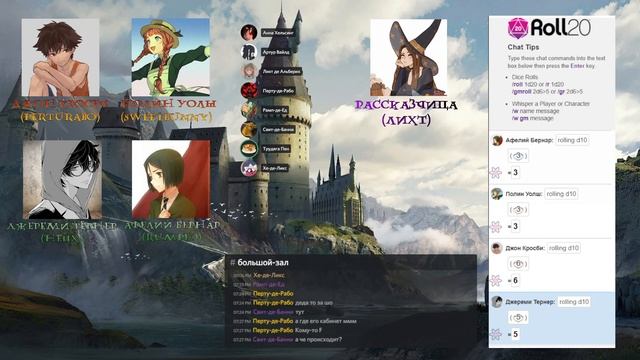This screenshot has width=640, height=360.
Task: Click Рамп-де-Ед's avatar in voice list
Action: (249, 110)
